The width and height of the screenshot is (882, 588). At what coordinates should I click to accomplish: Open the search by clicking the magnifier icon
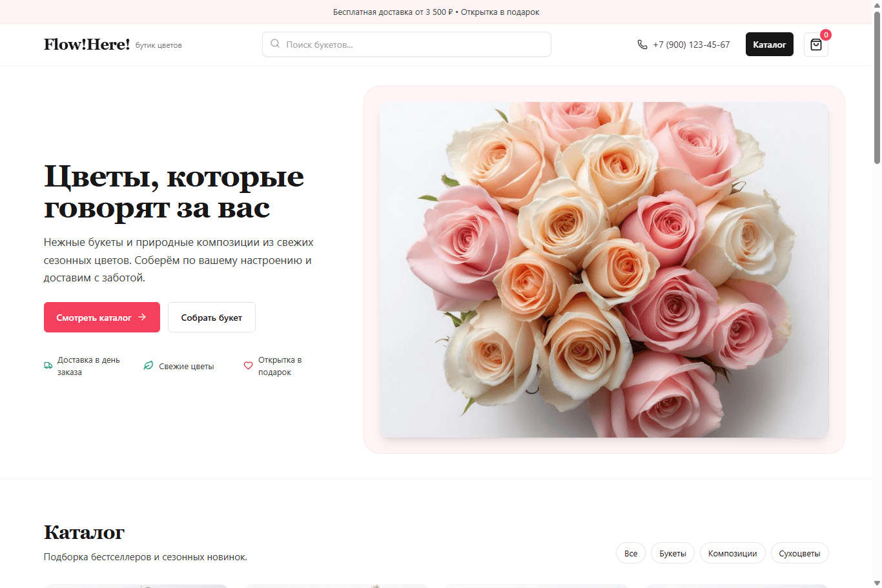[275, 43]
